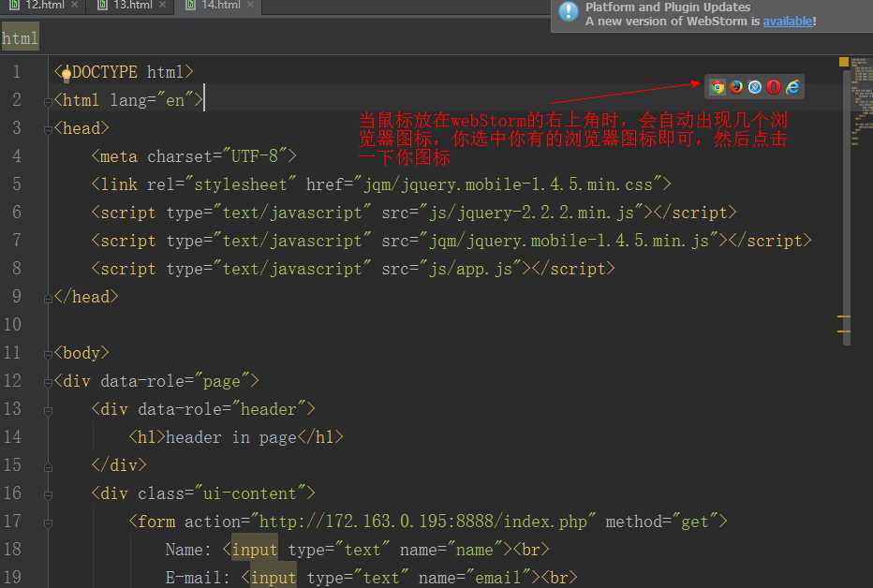Screen dimensions: 873x588
Task: Switch to the 14.html tab
Action: click(220, 5)
